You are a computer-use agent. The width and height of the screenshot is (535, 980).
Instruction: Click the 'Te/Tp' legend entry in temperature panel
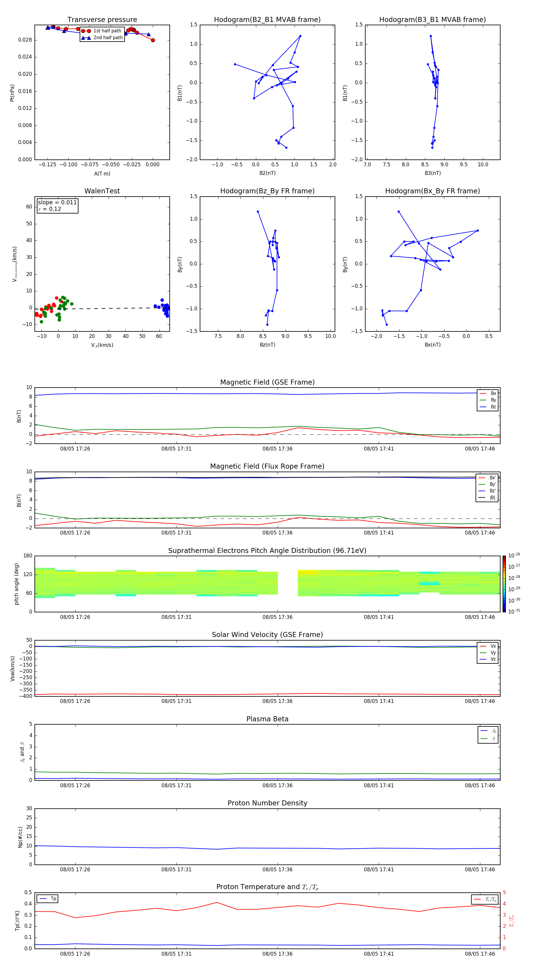(485, 899)
